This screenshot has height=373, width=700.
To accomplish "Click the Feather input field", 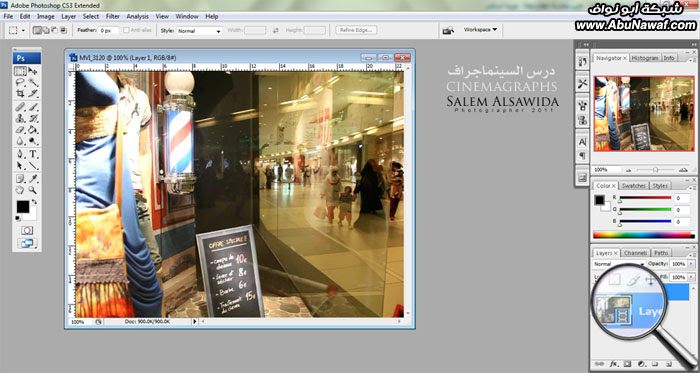I will click(109, 30).
